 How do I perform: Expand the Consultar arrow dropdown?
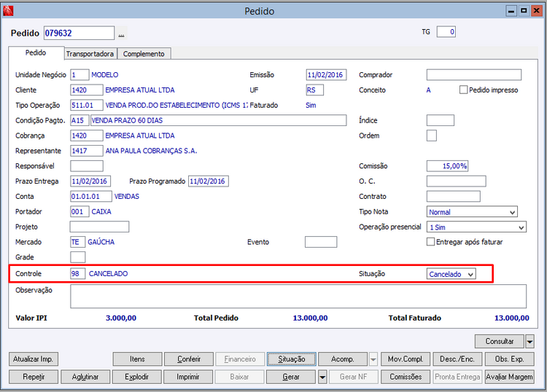(x=529, y=342)
